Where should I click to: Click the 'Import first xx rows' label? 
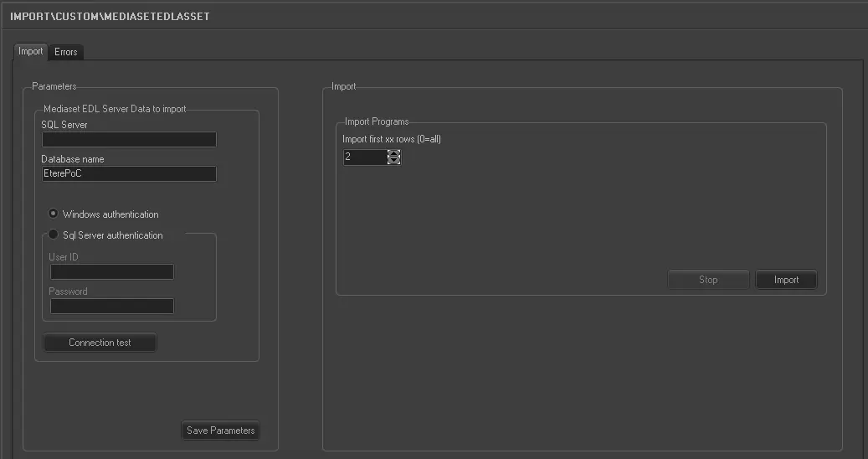pyautogui.click(x=392, y=139)
